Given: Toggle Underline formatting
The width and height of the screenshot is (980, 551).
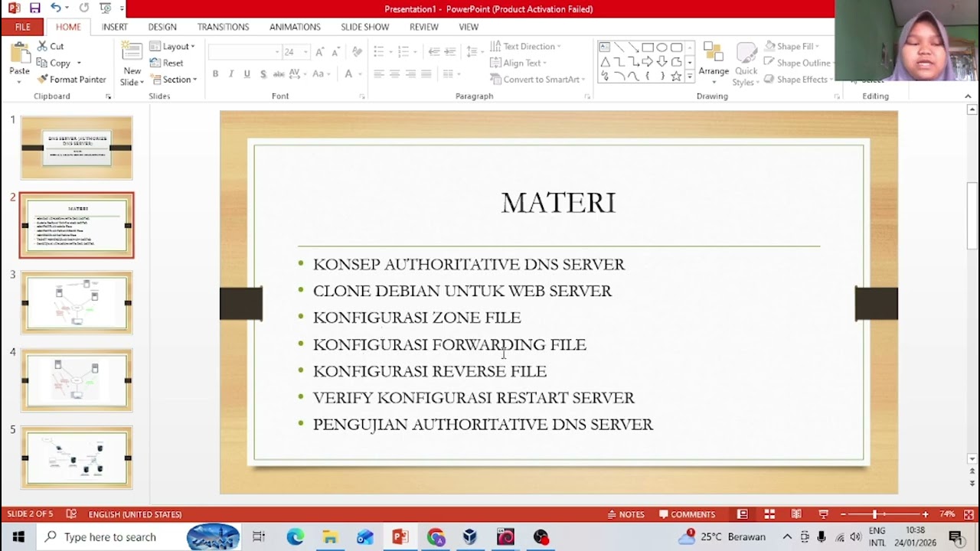Looking at the screenshot, I should coord(247,74).
